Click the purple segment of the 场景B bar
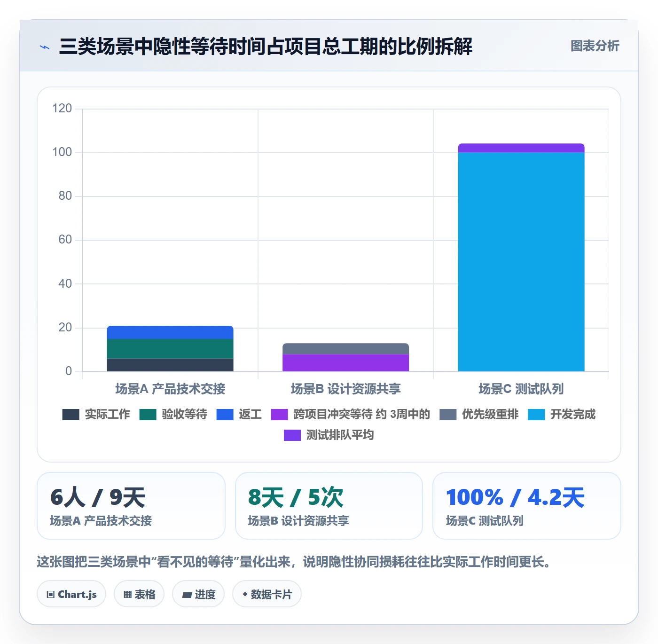This screenshot has width=658, height=644. click(x=345, y=362)
